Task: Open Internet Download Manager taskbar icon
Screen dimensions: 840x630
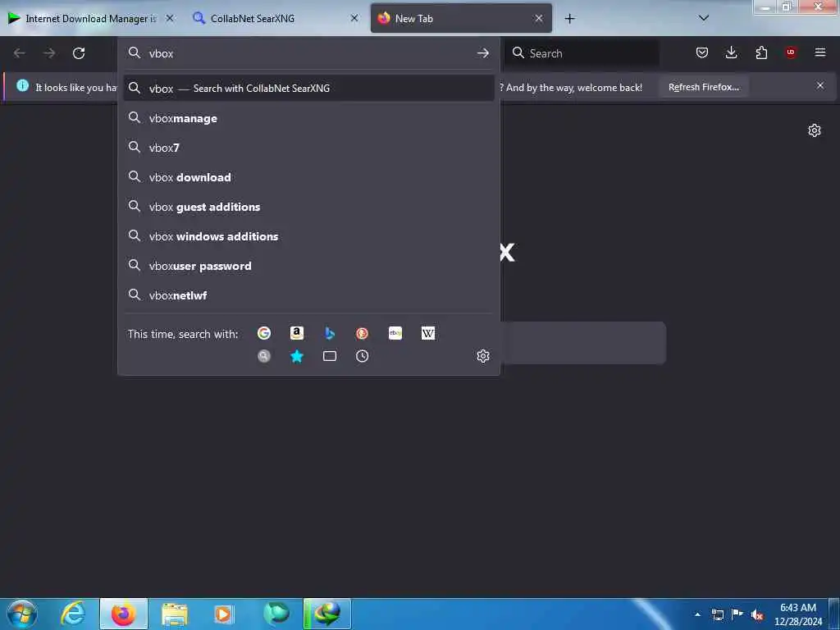Action: coord(327,614)
